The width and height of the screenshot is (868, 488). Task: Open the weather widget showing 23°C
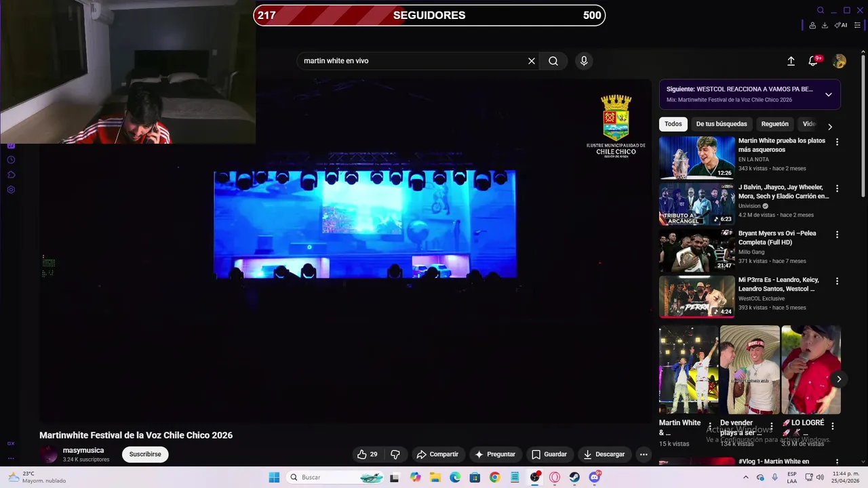click(37, 477)
